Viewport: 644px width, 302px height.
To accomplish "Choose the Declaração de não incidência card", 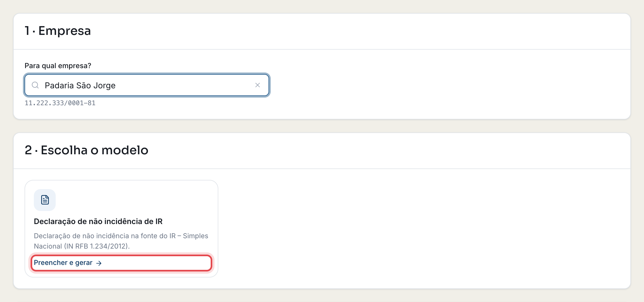I will click(121, 229).
